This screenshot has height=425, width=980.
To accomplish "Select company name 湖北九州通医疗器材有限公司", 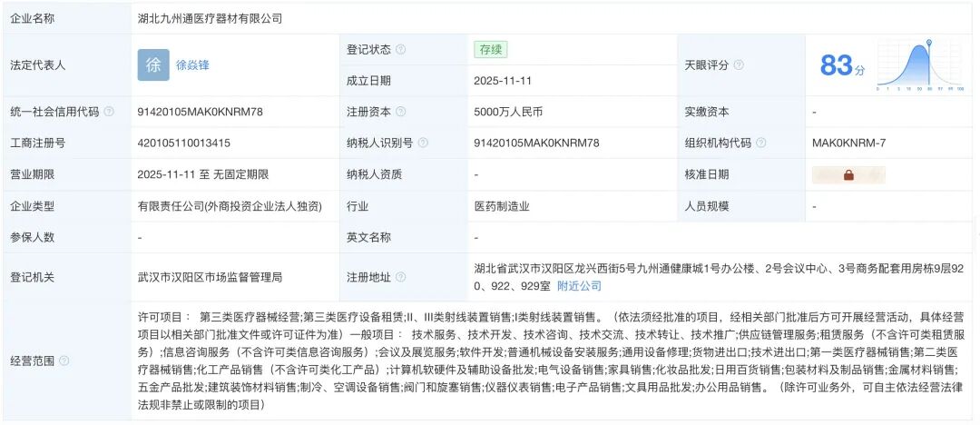I will [x=210, y=19].
